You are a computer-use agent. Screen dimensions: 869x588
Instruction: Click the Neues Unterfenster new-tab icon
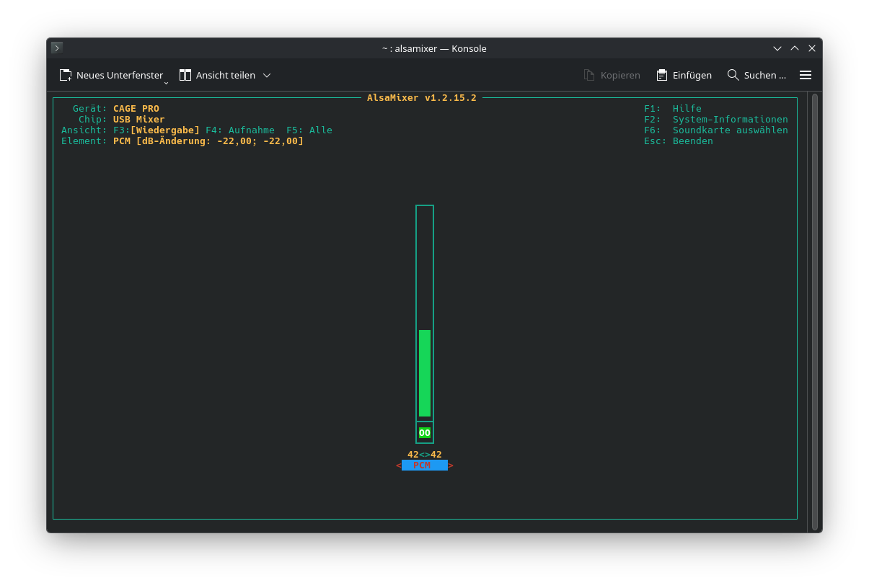pyautogui.click(x=66, y=74)
